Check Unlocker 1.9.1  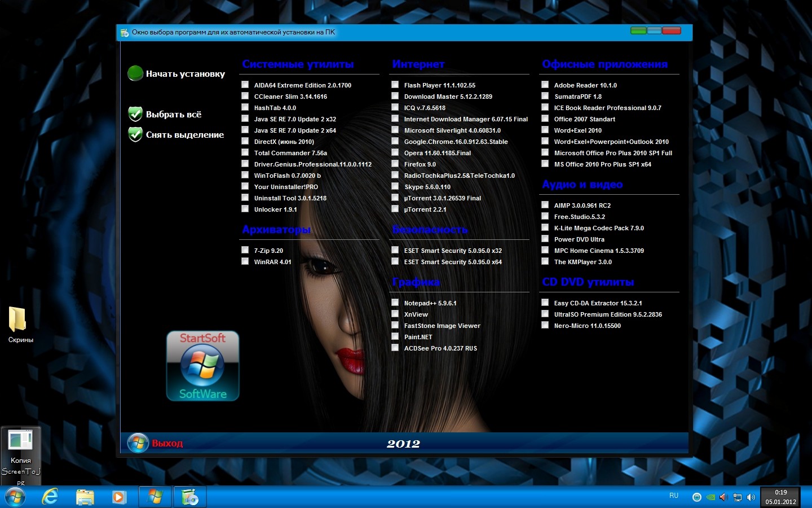[245, 209]
